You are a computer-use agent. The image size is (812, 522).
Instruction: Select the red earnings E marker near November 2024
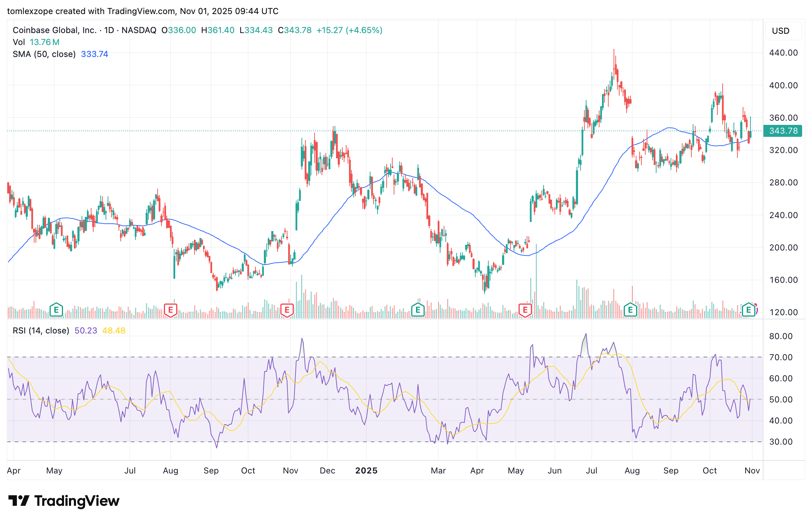click(x=287, y=310)
